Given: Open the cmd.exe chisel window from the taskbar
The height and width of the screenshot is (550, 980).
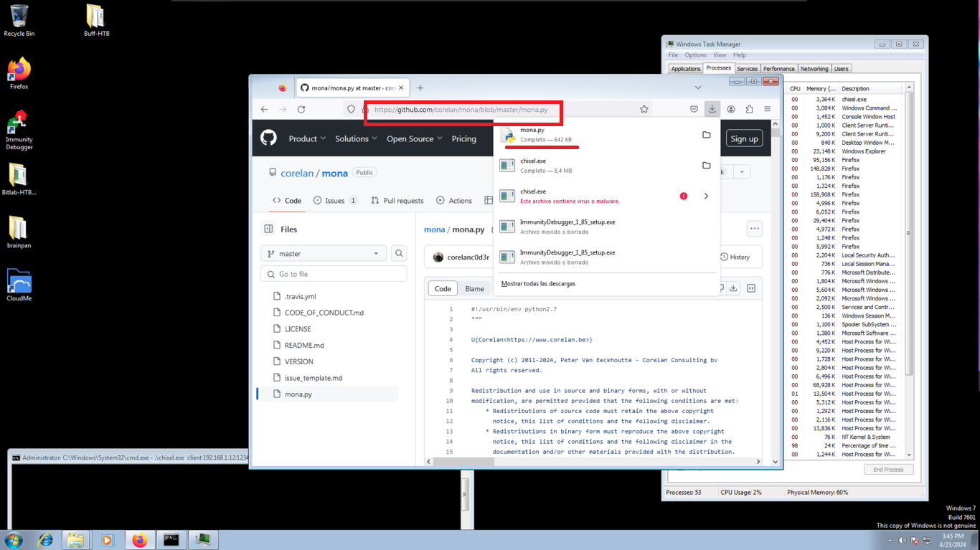Looking at the screenshot, I should (x=171, y=540).
